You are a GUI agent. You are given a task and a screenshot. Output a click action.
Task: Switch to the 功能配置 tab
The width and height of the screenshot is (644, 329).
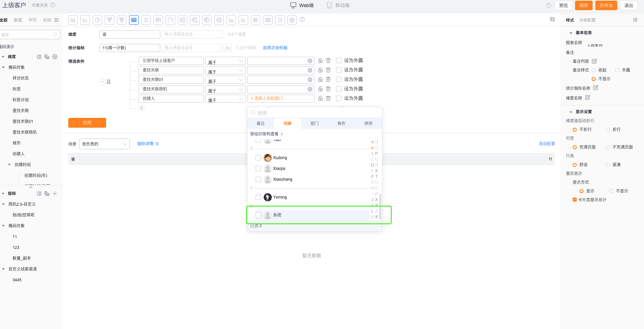pos(588,20)
